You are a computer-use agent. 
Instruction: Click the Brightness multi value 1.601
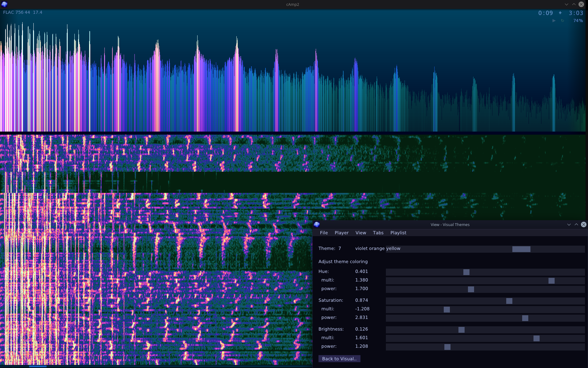(362, 338)
